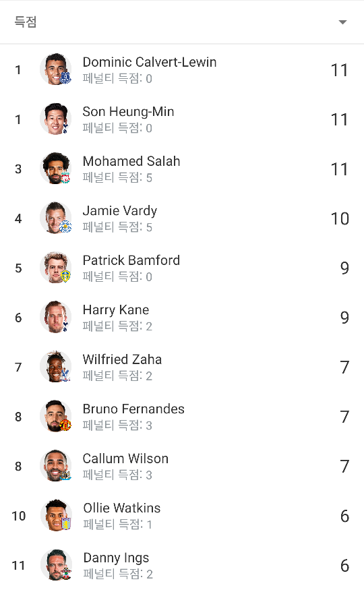
Task: Click Callum Wilson's player photo
Action: pyautogui.click(x=56, y=465)
